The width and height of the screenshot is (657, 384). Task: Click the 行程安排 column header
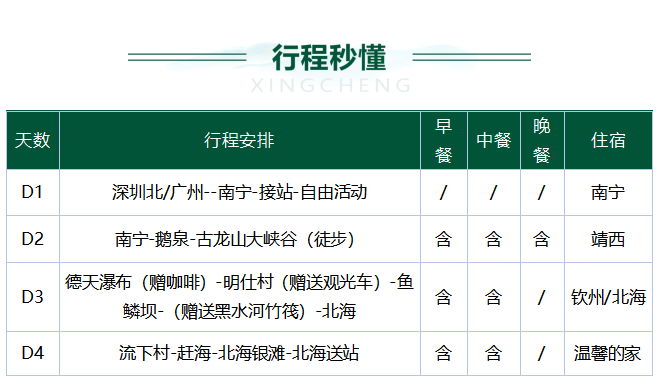point(240,140)
